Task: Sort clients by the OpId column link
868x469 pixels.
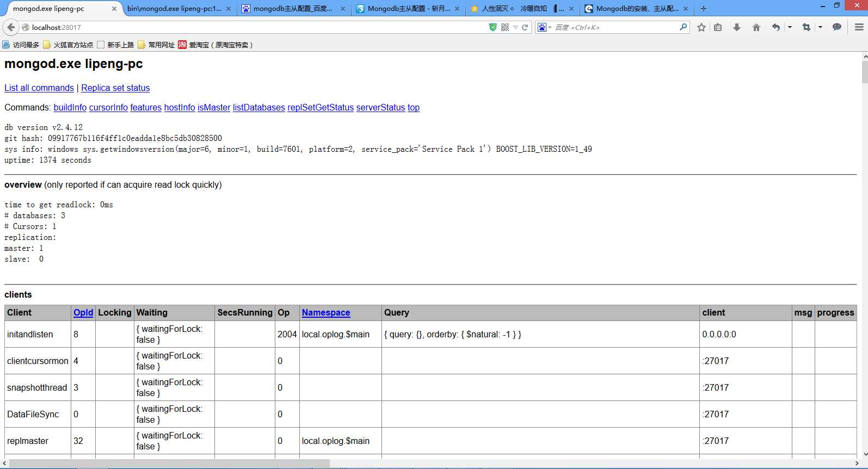Action: 83,312
